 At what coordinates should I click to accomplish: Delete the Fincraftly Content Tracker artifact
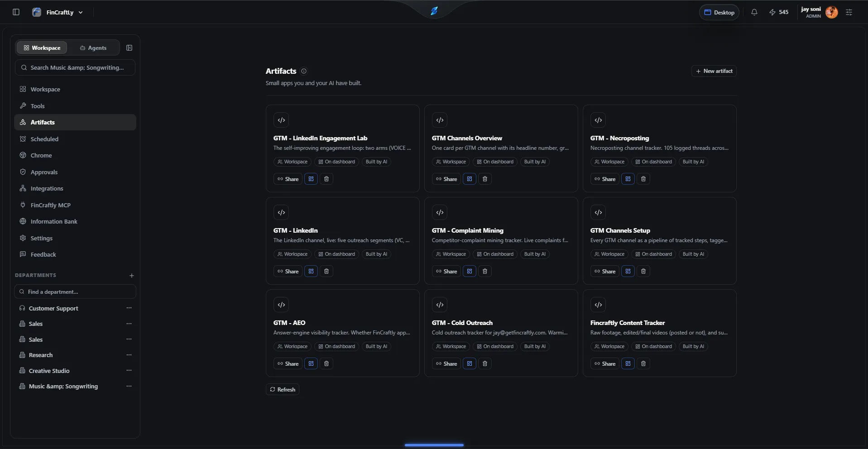(x=643, y=363)
